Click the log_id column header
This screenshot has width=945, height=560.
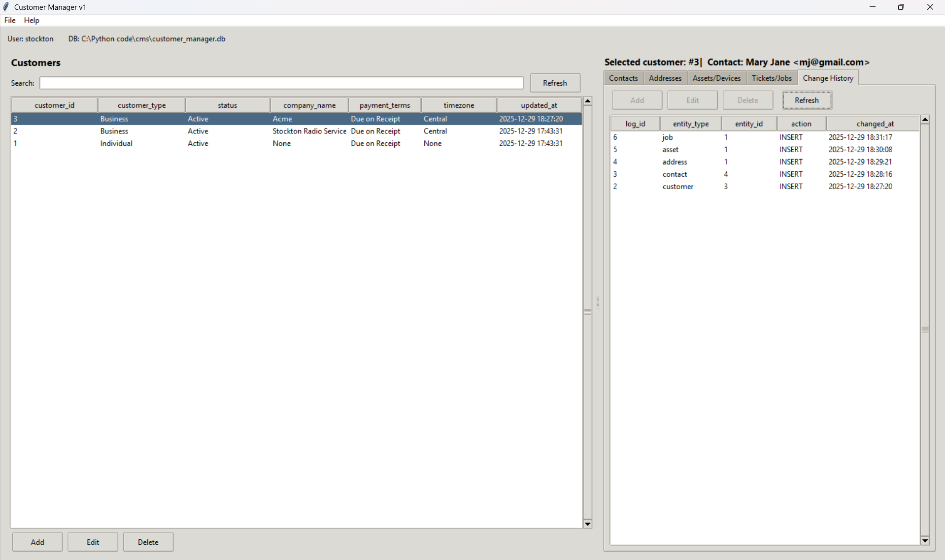pos(635,124)
